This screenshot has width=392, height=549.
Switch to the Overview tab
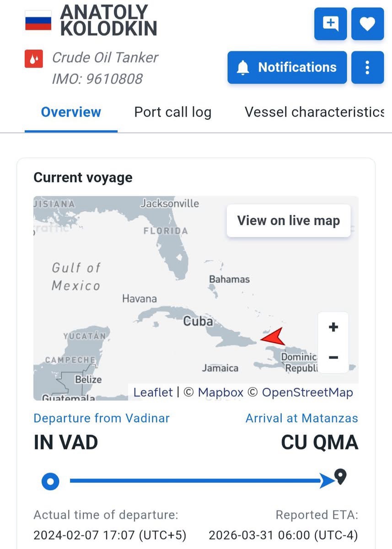click(71, 112)
